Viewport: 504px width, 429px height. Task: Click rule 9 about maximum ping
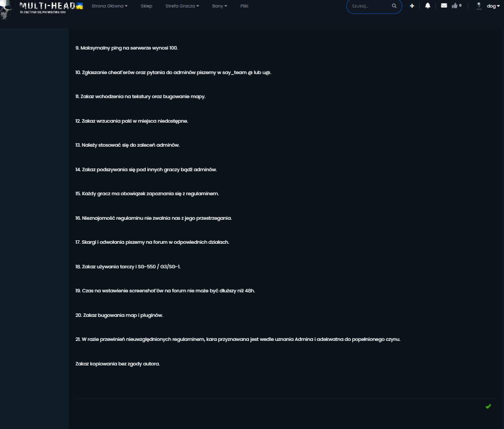[126, 48]
